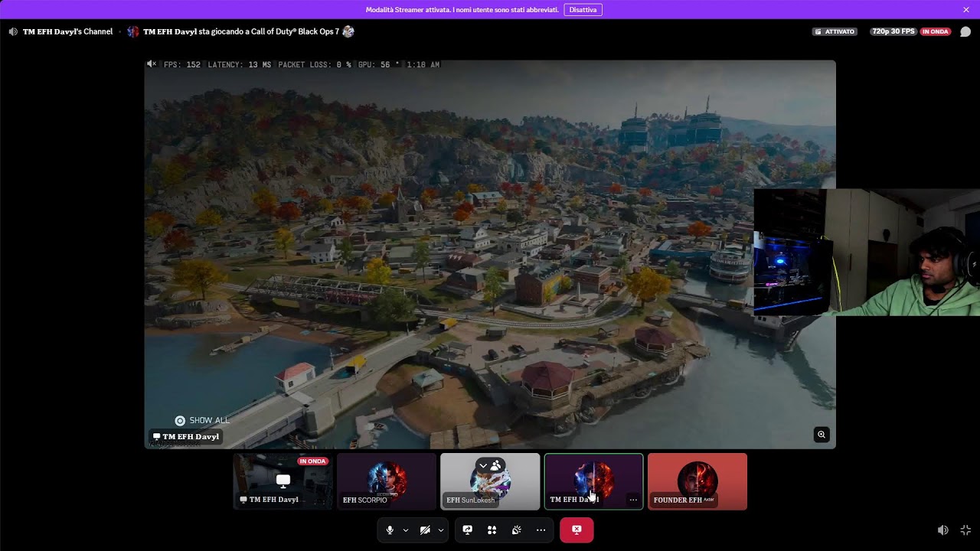The height and width of the screenshot is (551, 980).
Task: Click the exit fullscreen icon at bottom right
Action: click(965, 530)
